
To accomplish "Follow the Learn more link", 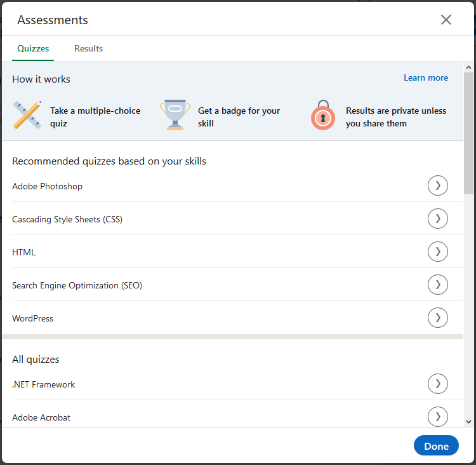I will 426,77.
